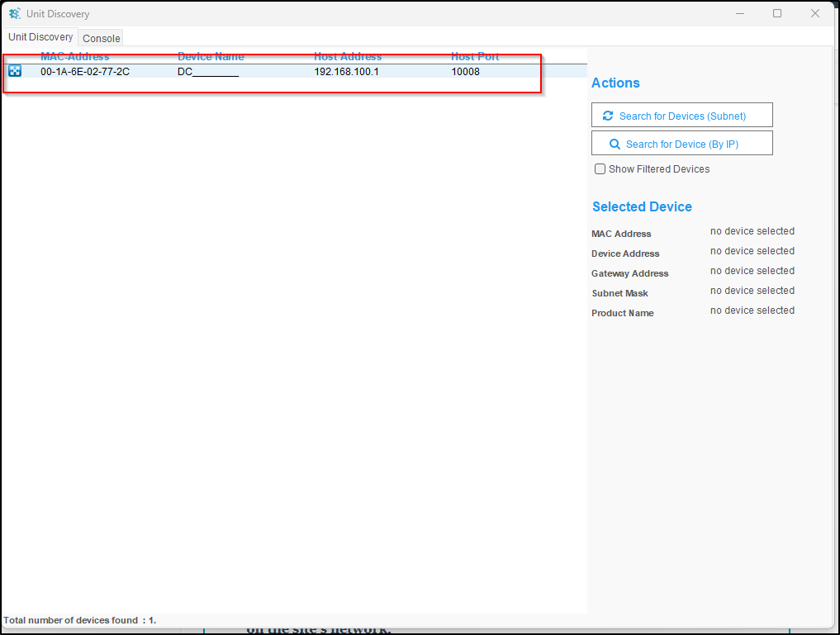Enable the Show Filtered Devices checkbox
The height and width of the screenshot is (635, 840).
pos(600,169)
